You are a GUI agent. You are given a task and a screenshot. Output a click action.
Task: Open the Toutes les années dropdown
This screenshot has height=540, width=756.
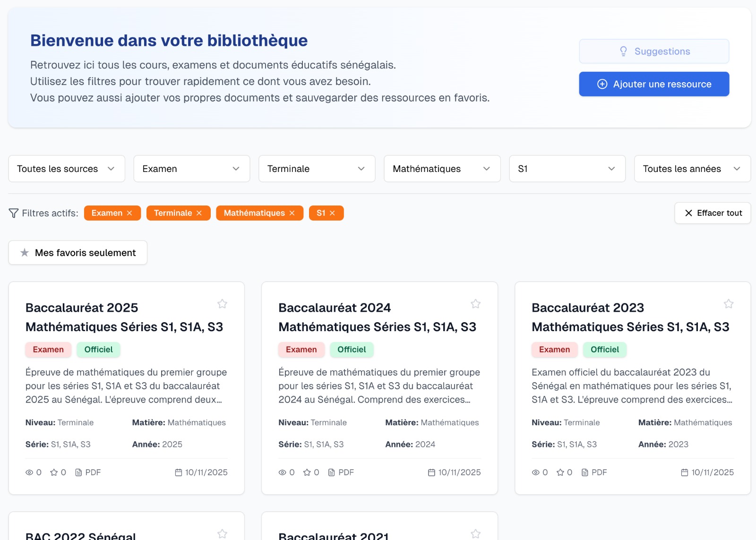tap(692, 169)
